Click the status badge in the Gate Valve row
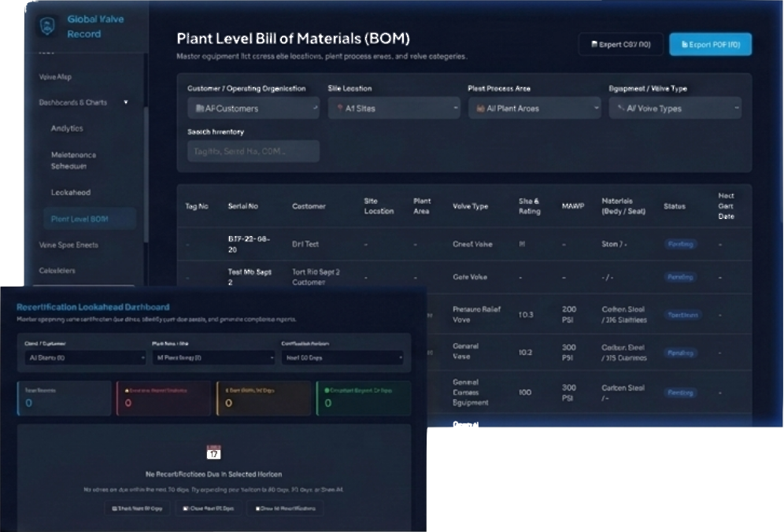The width and height of the screenshot is (784, 532). (x=680, y=277)
